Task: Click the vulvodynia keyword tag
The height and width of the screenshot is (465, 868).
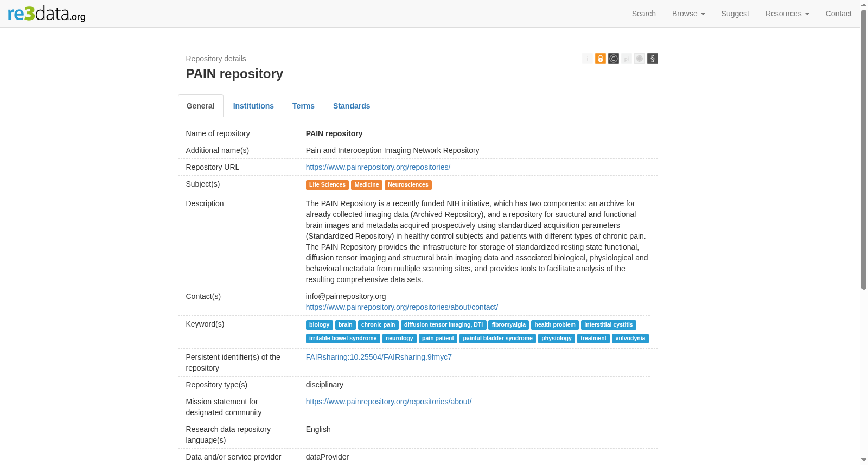Action: pos(630,339)
